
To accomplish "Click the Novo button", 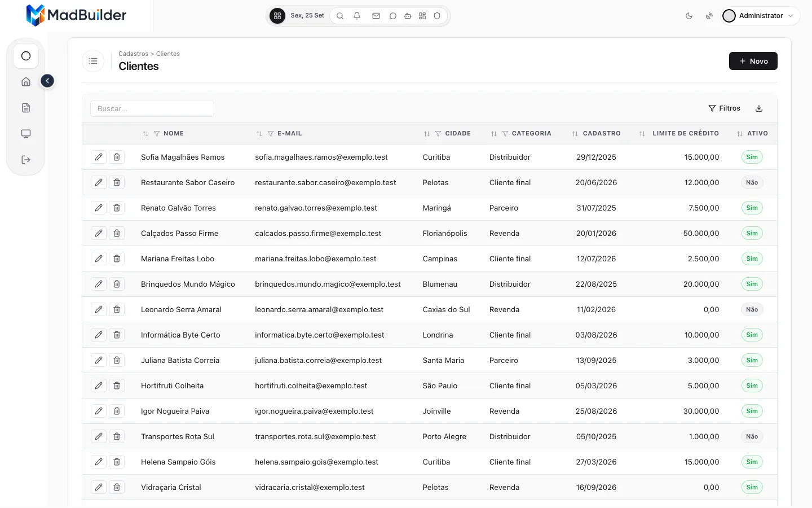I will pyautogui.click(x=753, y=61).
